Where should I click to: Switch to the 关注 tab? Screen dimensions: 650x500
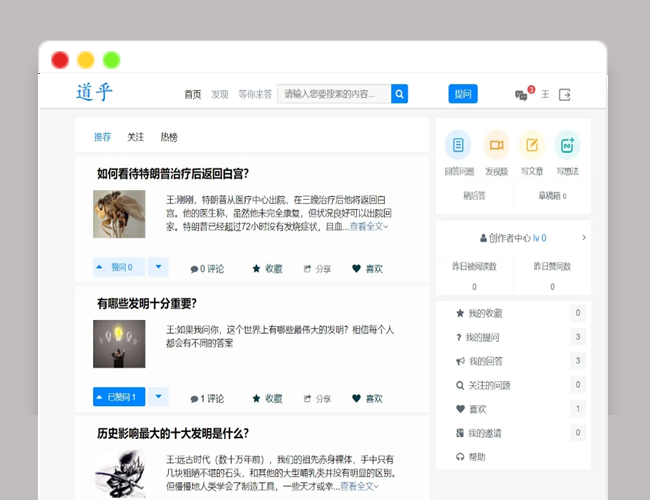tap(136, 137)
